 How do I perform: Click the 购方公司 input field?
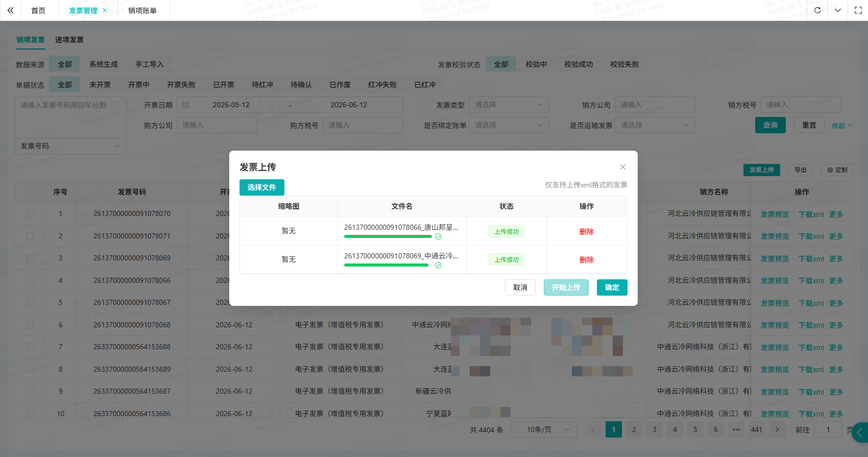(x=217, y=125)
